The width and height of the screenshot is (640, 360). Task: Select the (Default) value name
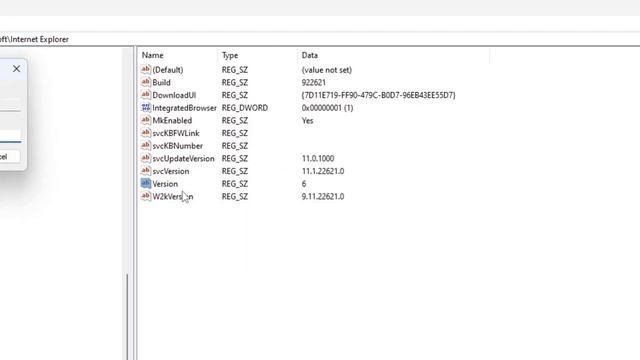[x=168, y=70]
